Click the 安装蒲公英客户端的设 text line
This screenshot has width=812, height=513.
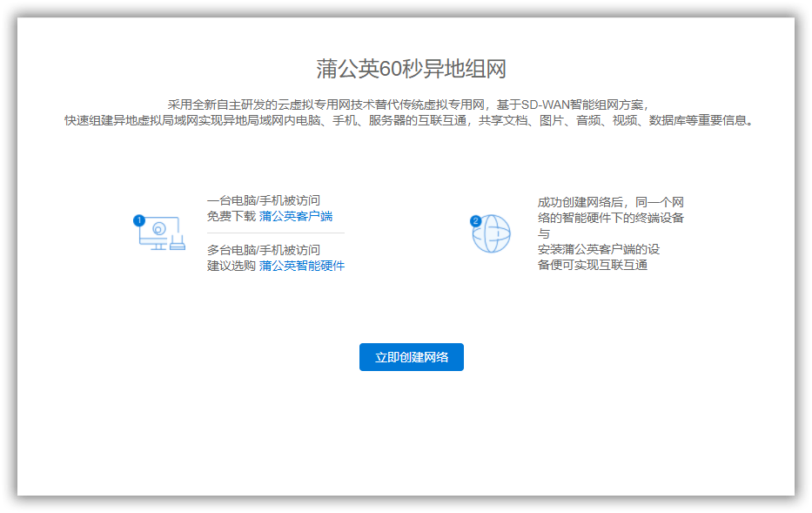599,249
